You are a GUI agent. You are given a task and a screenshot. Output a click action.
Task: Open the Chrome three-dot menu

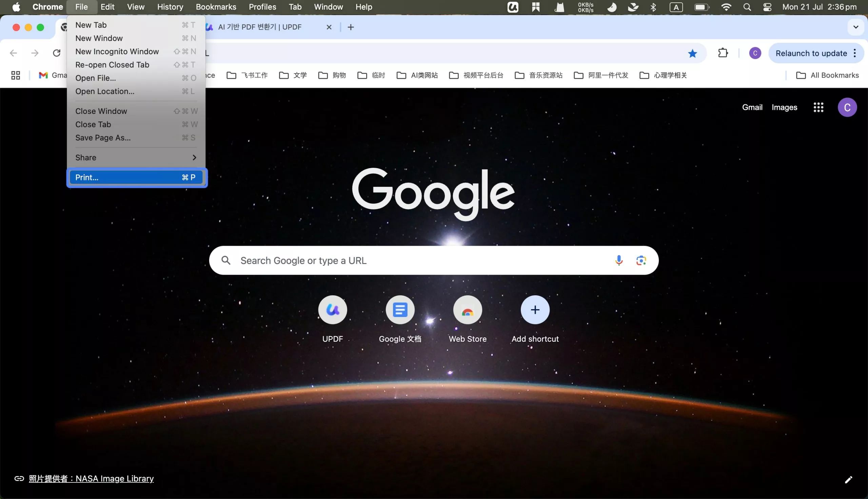[855, 53]
